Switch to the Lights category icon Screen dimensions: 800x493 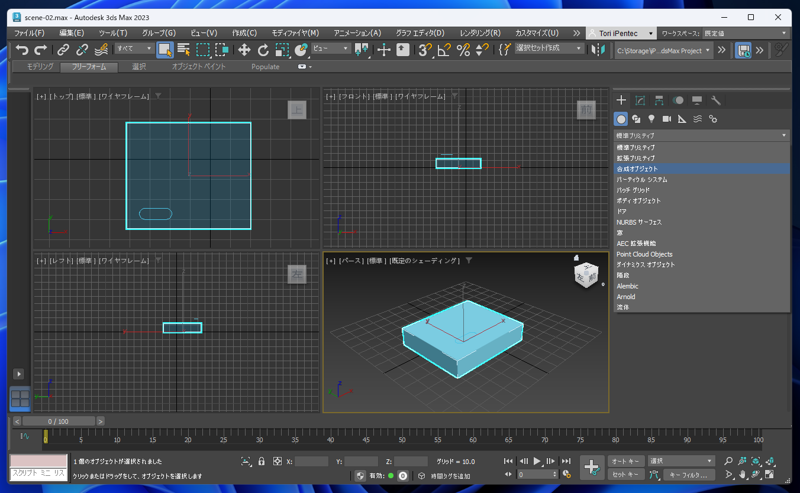(x=651, y=119)
